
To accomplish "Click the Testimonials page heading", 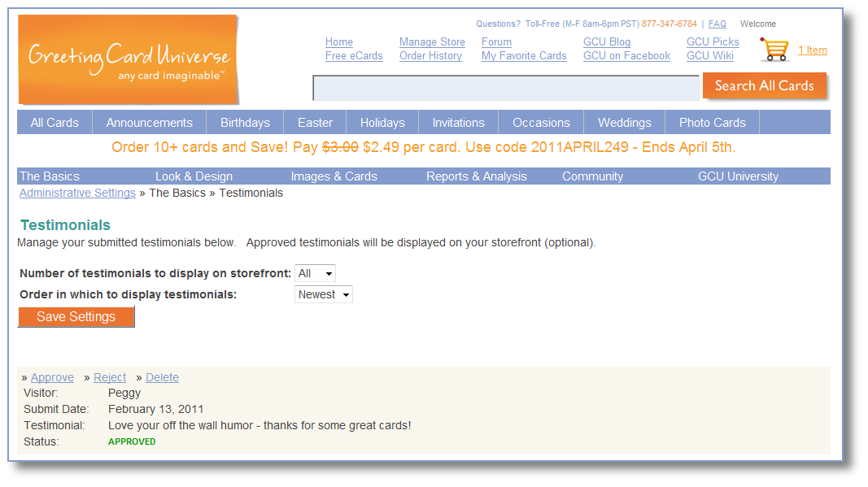I will [x=65, y=225].
